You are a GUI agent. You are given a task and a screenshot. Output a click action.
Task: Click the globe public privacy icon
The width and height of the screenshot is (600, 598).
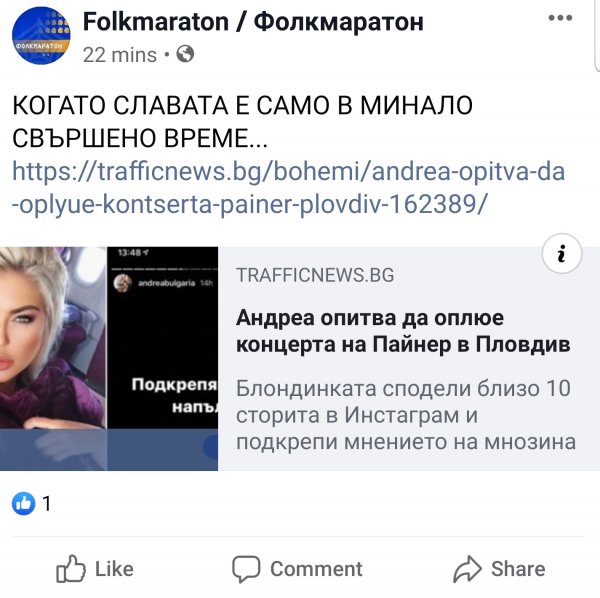(x=185, y=54)
